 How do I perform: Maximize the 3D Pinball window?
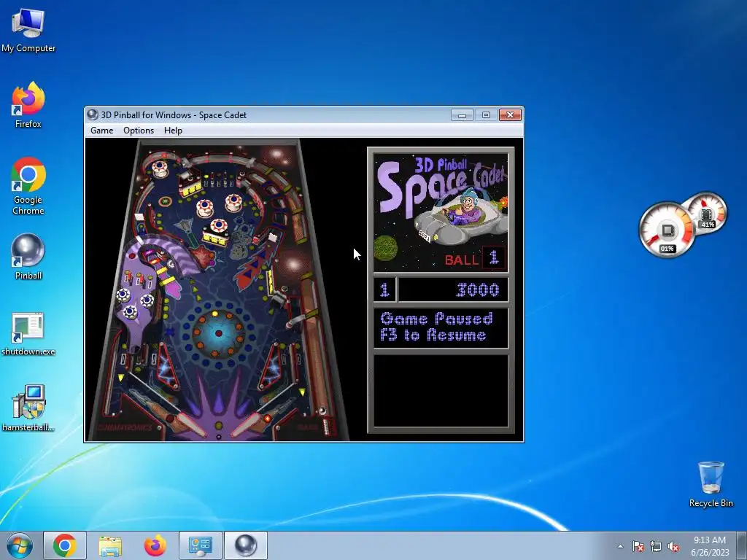[x=485, y=114]
